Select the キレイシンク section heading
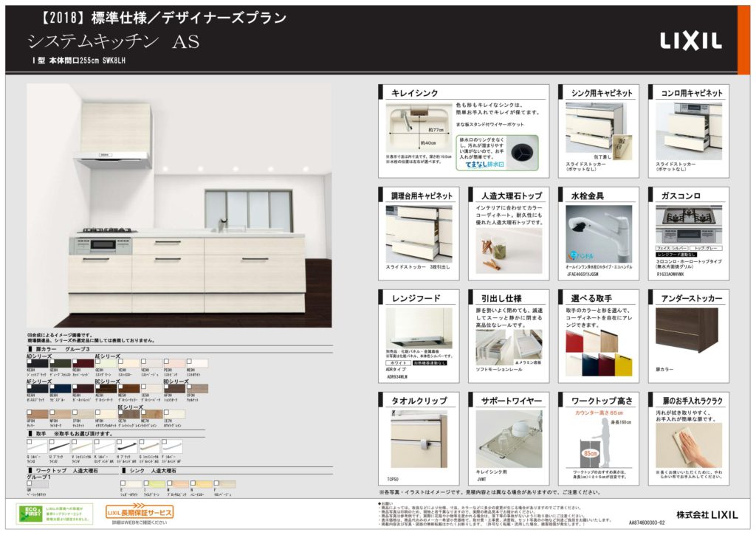The image size is (756, 535). pyautogui.click(x=414, y=93)
